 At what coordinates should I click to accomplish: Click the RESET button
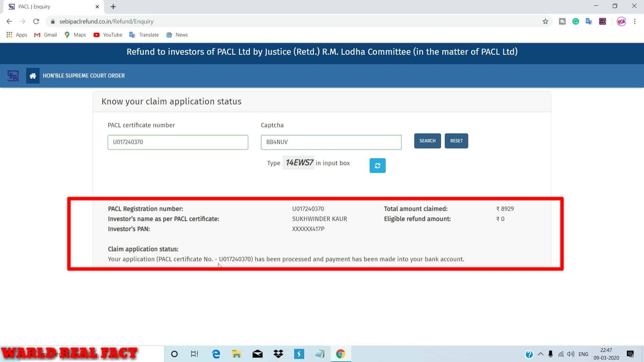456,141
